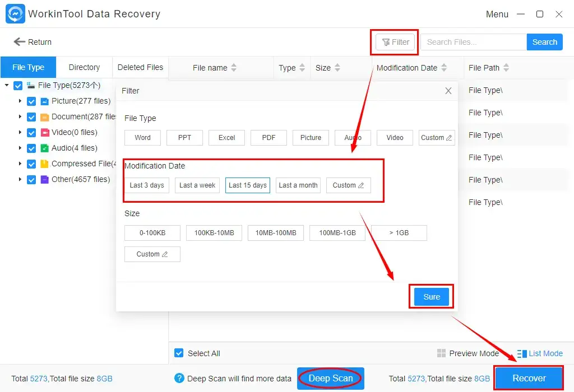Close the Filter dialog with X
The image size is (574, 392).
(448, 91)
